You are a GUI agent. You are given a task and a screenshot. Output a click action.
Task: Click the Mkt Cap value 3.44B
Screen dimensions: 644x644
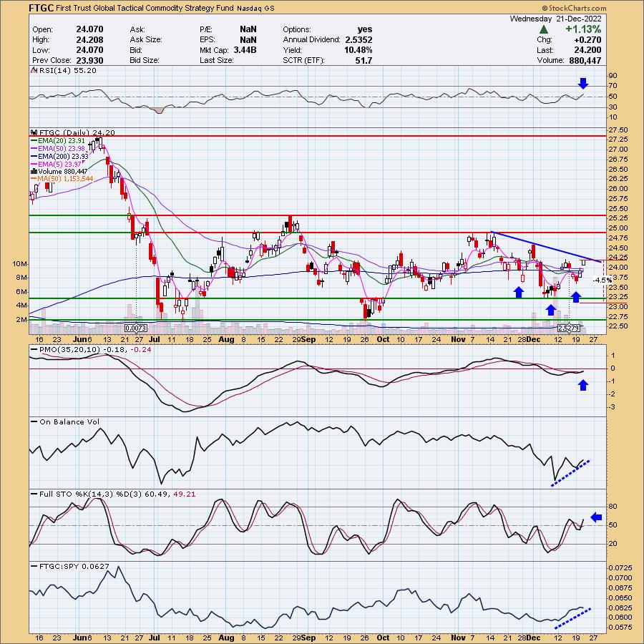245,50
